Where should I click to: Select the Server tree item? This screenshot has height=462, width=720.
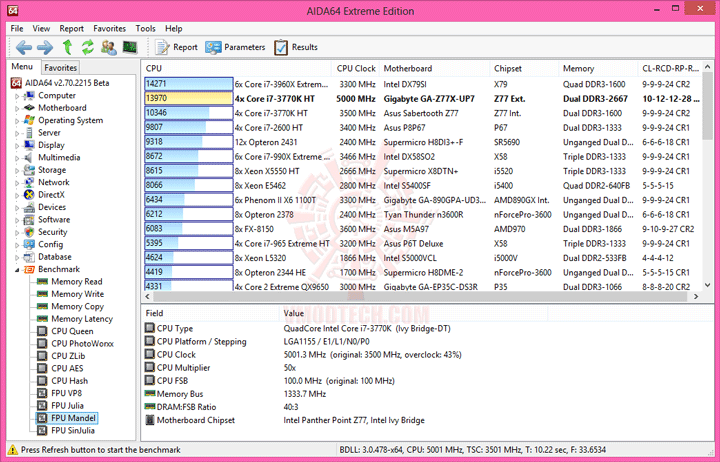click(43, 133)
